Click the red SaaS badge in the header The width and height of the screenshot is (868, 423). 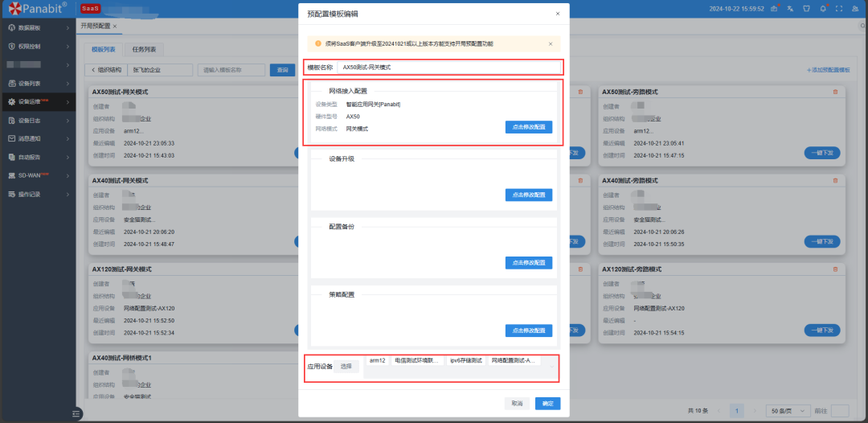point(90,8)
